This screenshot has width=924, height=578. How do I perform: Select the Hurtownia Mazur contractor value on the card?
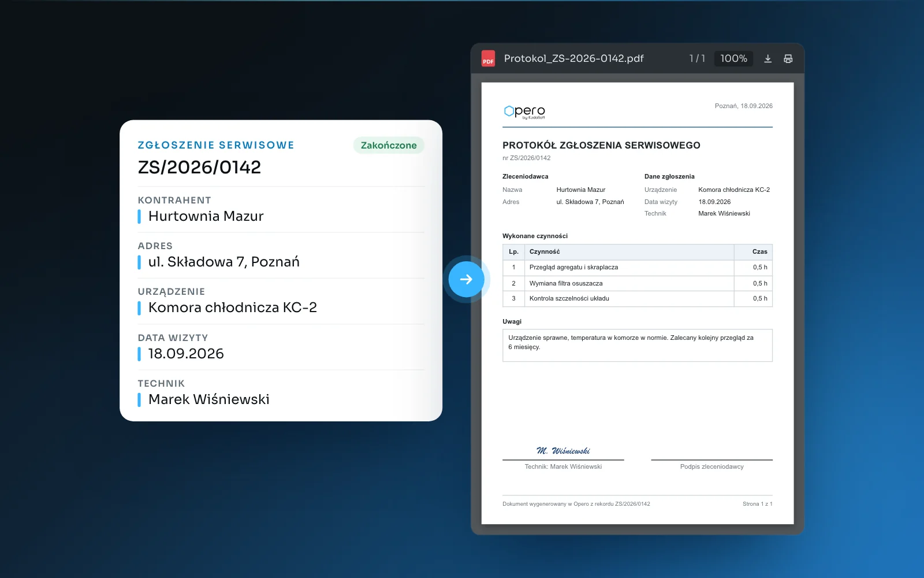pyautogui.click(x=206, y=216)
